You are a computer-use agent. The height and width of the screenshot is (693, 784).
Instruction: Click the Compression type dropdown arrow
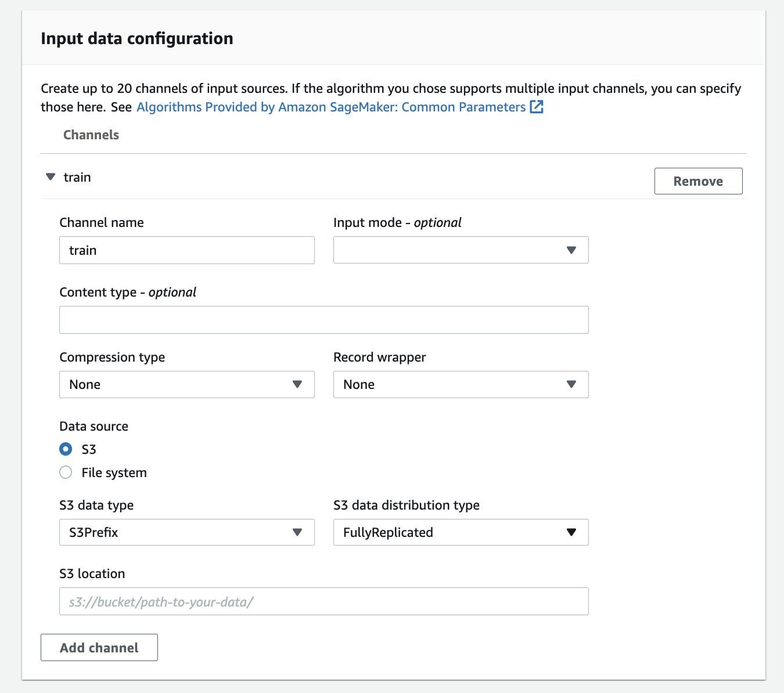coord(297,384)
